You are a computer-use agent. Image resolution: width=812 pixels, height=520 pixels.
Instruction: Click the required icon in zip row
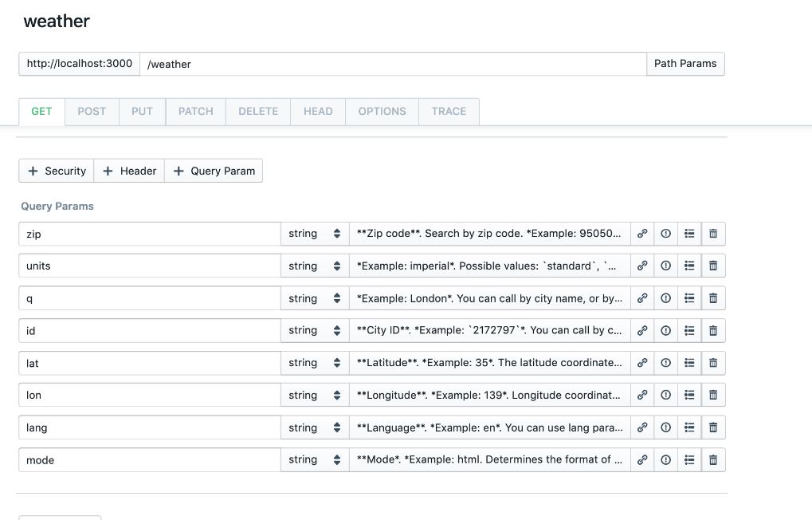[666, 234]
